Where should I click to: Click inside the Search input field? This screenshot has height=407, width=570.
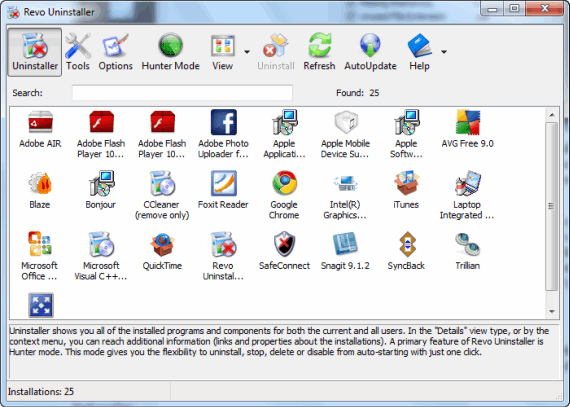[x=182, y=93]
